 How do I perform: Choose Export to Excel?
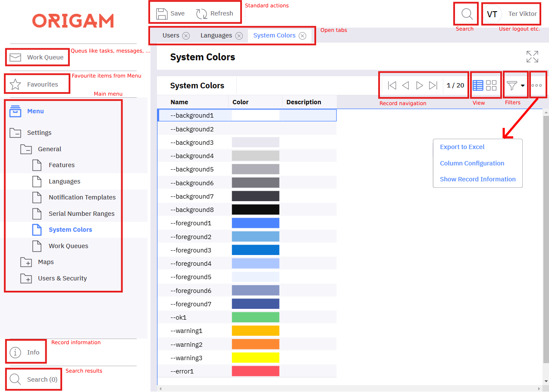pos(462,147)
